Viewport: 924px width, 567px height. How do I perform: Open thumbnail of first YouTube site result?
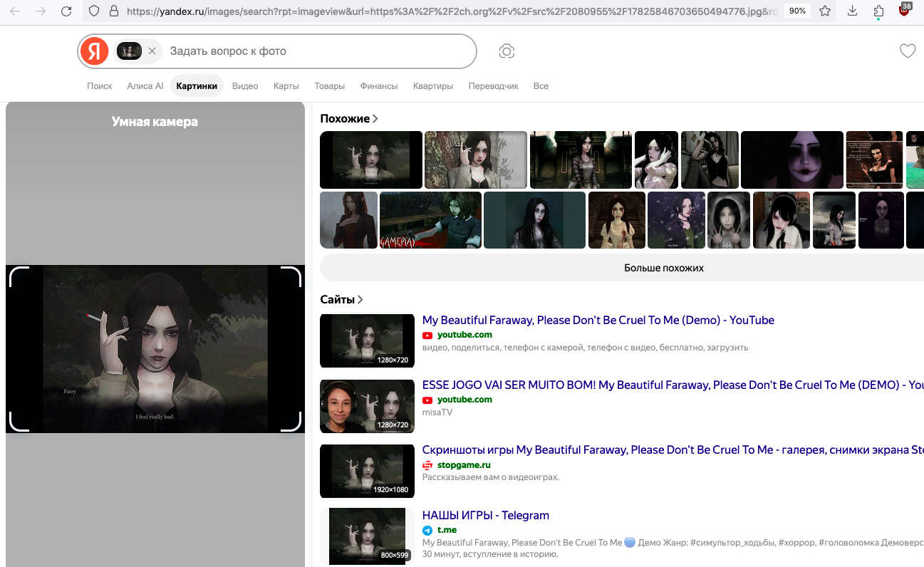point(368,340)
